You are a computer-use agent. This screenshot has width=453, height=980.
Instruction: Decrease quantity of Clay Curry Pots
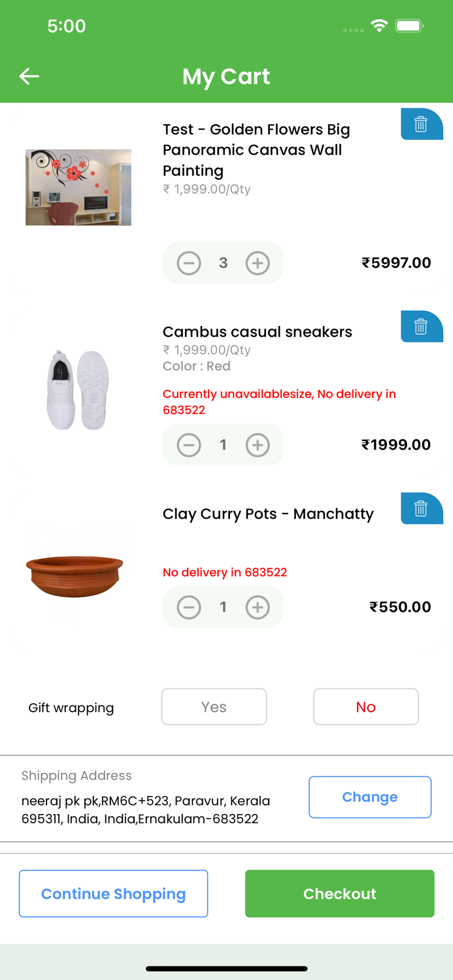click(189, 607)
